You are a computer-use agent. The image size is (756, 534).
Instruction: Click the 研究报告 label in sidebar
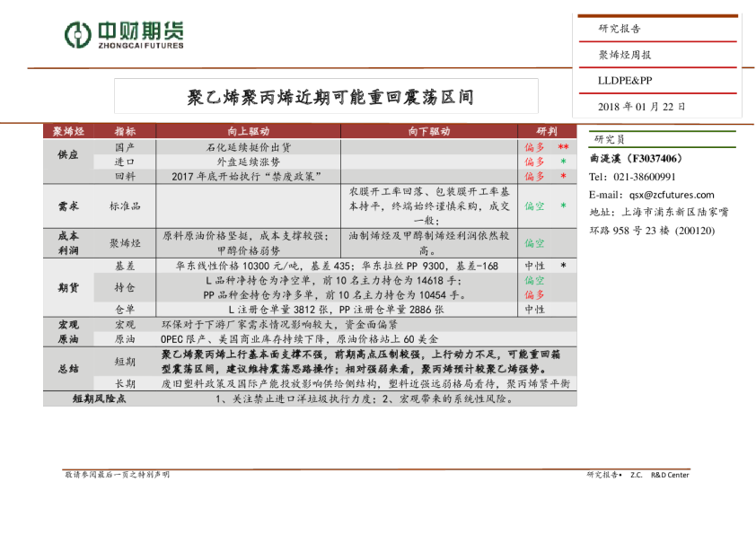[x=620, y=29]
